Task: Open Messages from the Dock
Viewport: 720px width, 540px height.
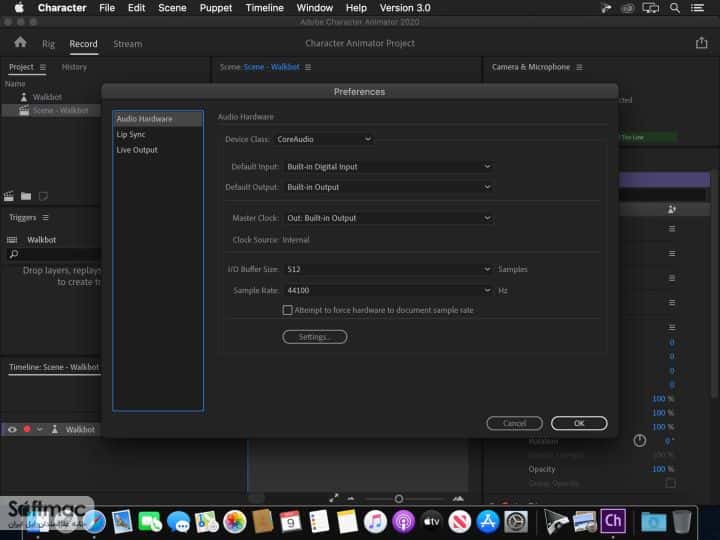Action: 178,522
